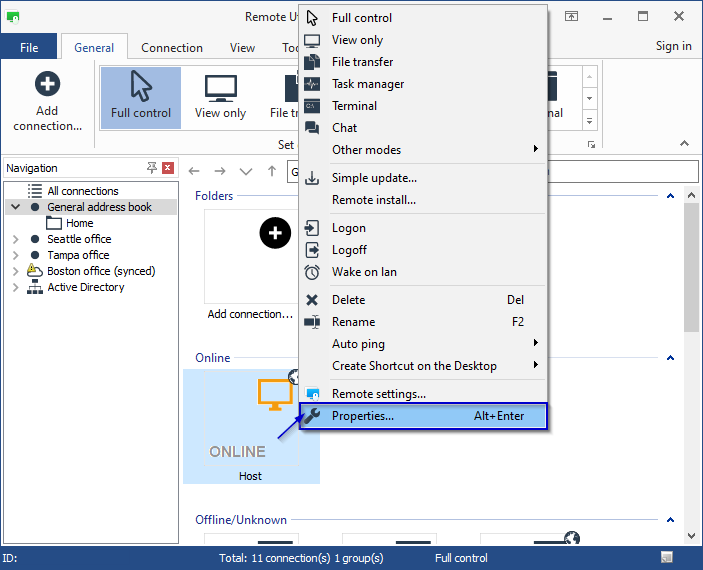Click Wake on lan menu entry
The height and width of the screenshot is (570, 703).
[364, 272]
